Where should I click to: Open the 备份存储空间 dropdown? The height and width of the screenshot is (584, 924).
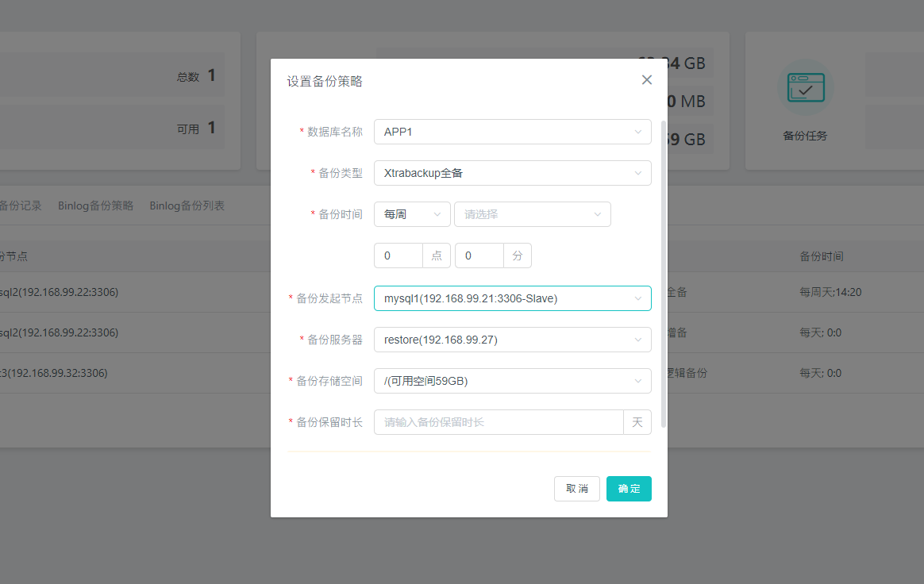click(512, 381)
